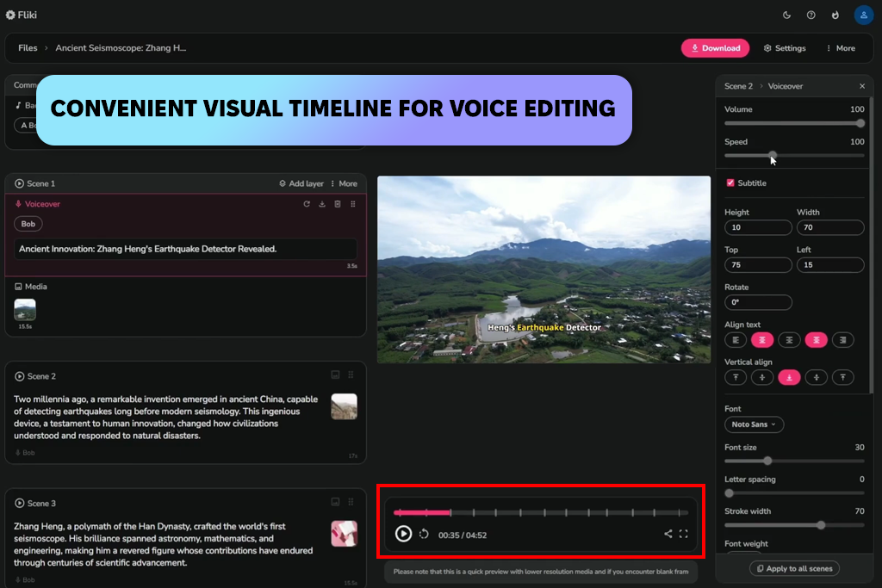Open Scene 3 media thumbnail
Image resolution: width=882 pixels, height=588 pixels.
tap(345, 534)
